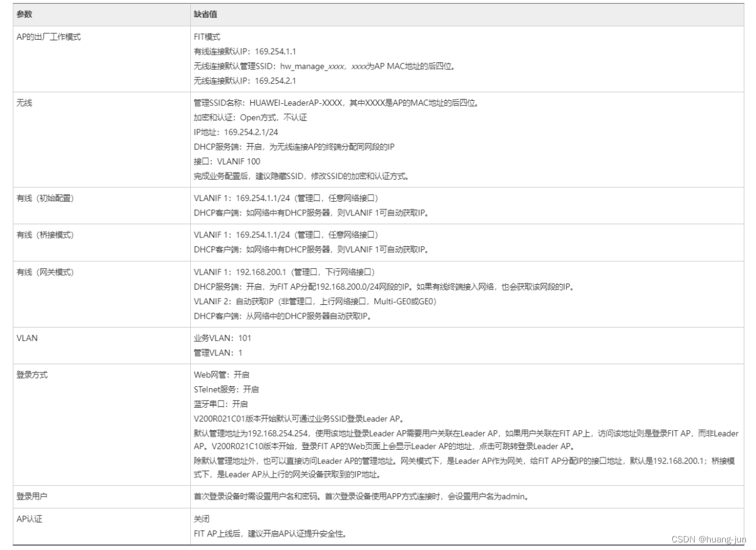The image size is (756, 550).
Task: Select the line '业务VLAN: 101'
Action: tap(222, 338)
